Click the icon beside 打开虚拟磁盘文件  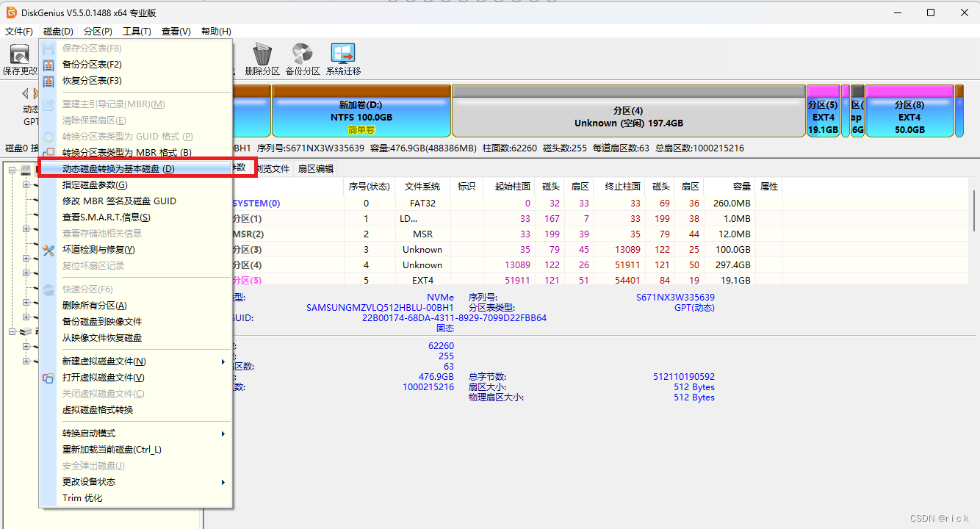[48, 378]
